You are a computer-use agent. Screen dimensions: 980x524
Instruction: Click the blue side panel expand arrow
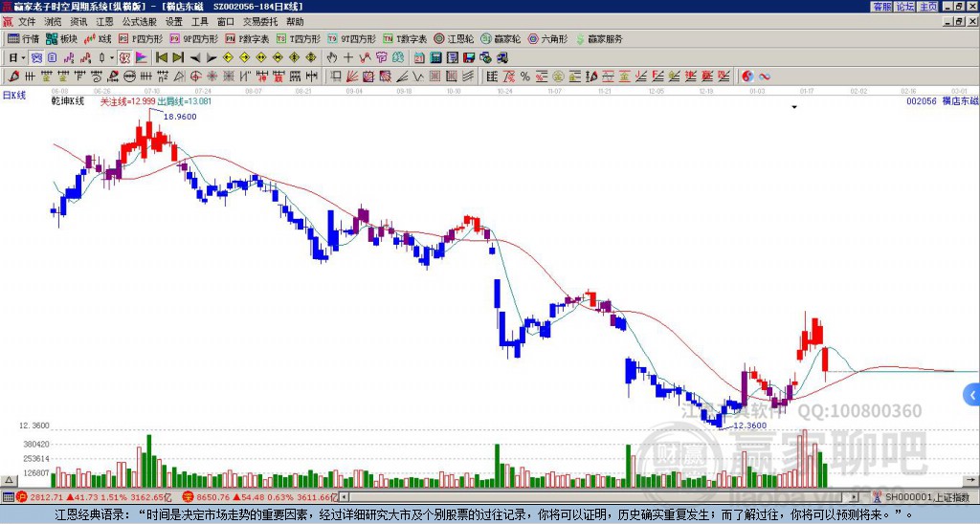(x=972, y=395)
